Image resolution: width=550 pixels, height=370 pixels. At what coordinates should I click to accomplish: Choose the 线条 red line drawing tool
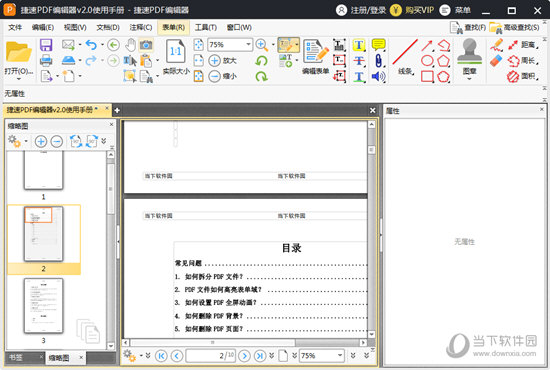[x=405, y=57]
